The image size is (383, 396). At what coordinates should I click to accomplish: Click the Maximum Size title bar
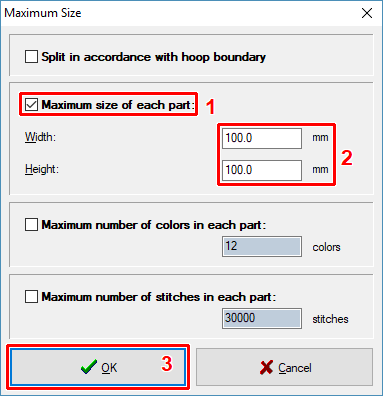coord(180,13)
